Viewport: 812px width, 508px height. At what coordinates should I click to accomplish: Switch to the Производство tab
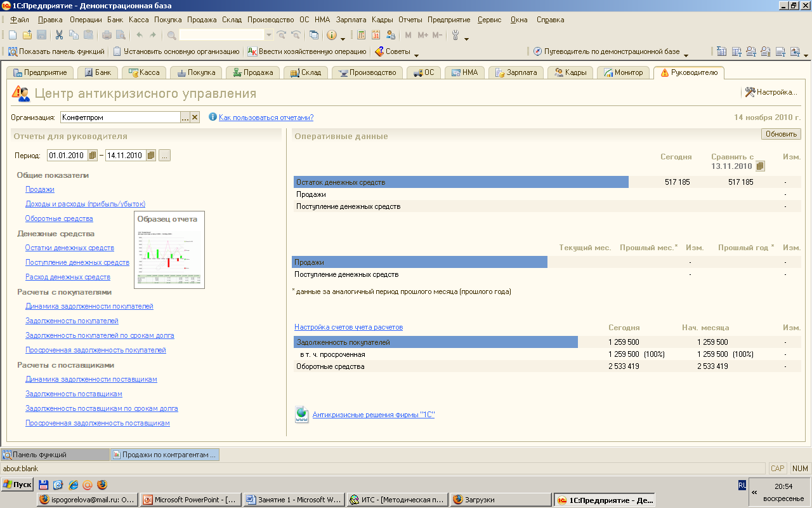[x=367, y=72]
